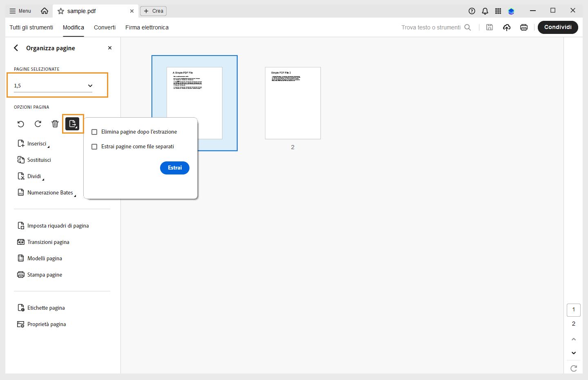This screenshot has width=588, height=380.
Task: Click the page-down chevron in navigation
Action: (x=574, y=353)
